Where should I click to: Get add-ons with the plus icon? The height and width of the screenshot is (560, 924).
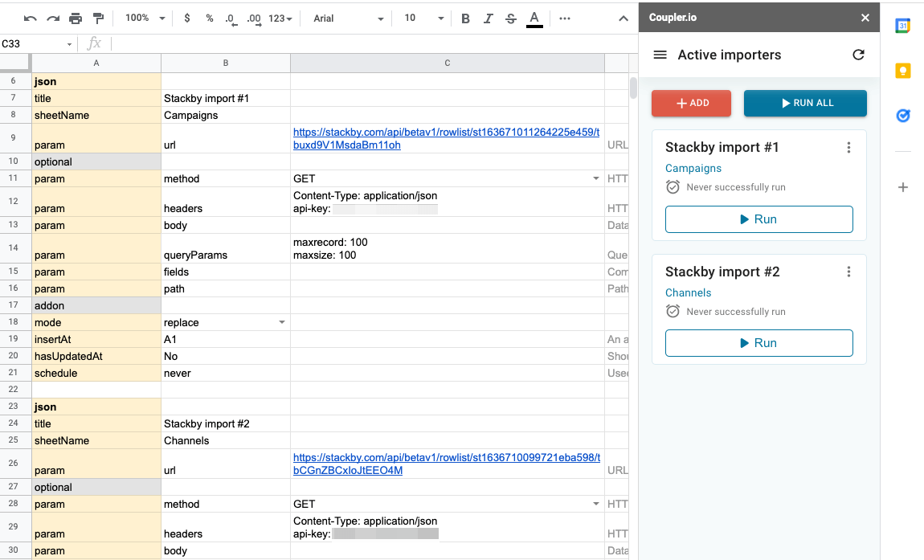coord(903,187)
